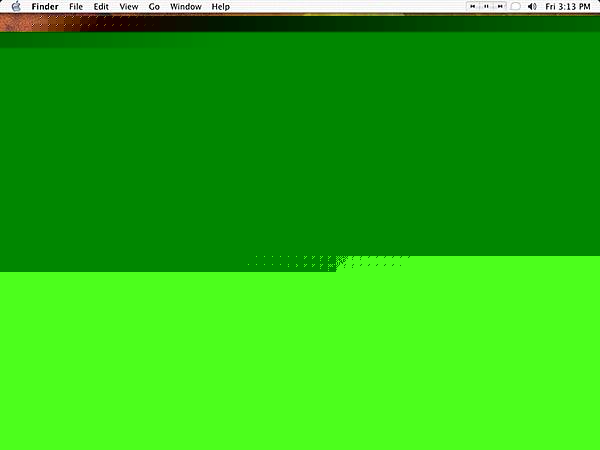Open the volume speaker menu

tap(531, 7)
